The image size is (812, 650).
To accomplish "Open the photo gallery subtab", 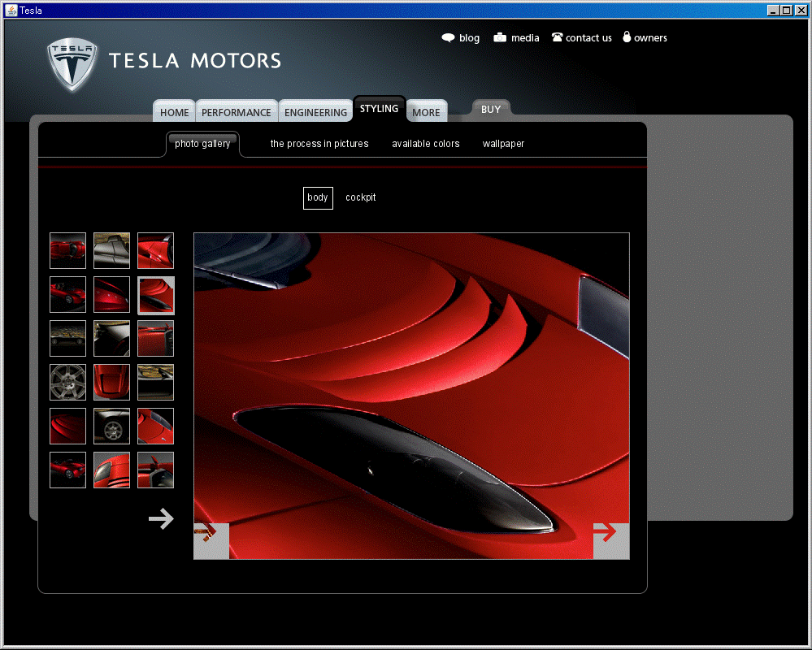I will click(x=202, y=144).
